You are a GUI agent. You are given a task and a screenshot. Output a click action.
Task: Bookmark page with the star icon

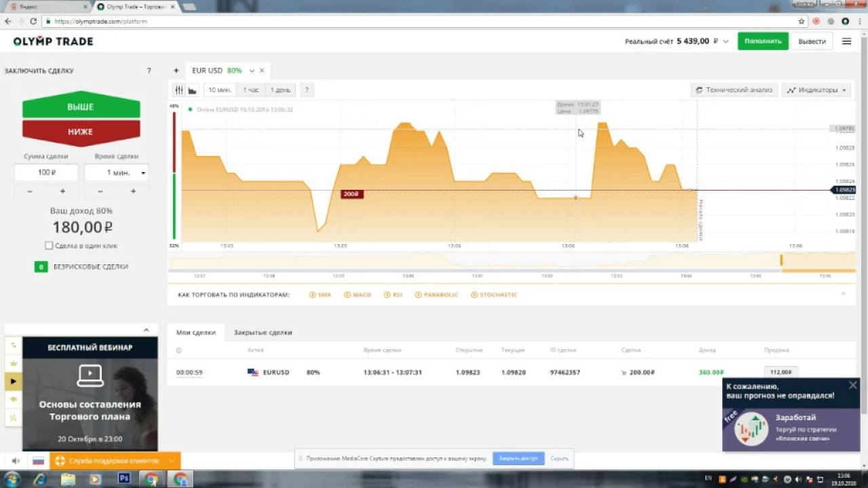click(x=802, y=21)
